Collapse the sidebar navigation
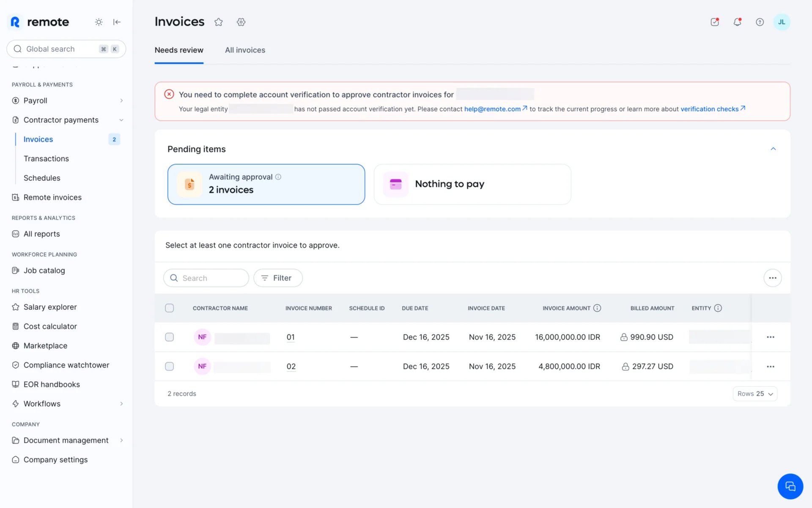The height and width of the screenshot is (508, 812). [117, 22]
